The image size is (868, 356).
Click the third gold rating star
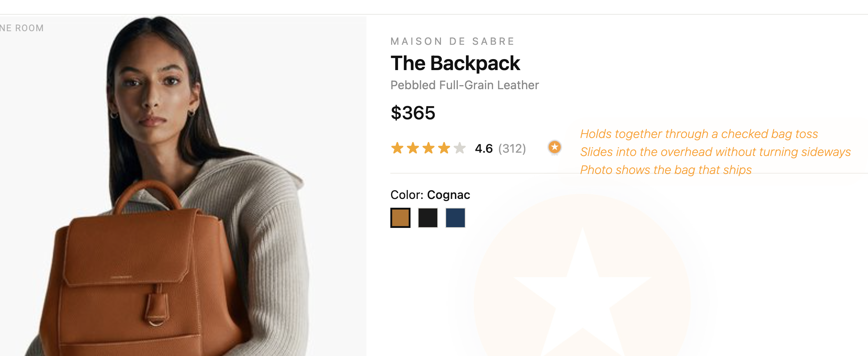click(x=428, y=148)
